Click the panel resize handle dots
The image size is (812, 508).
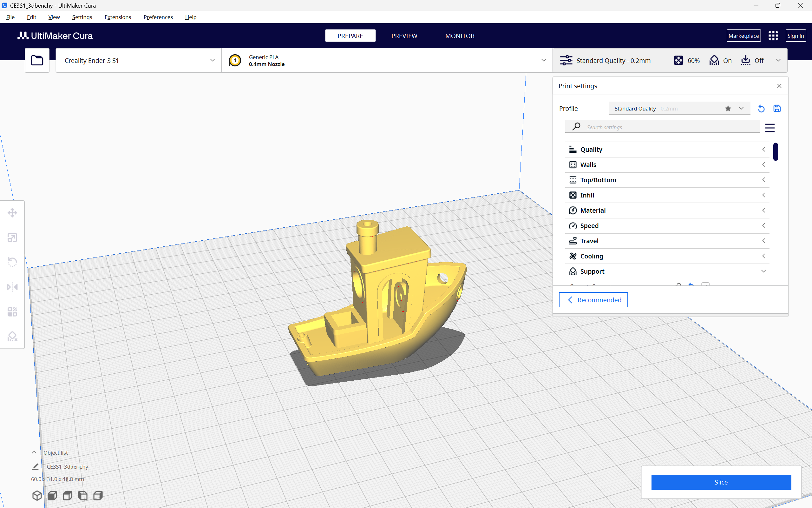coord(671,315)
